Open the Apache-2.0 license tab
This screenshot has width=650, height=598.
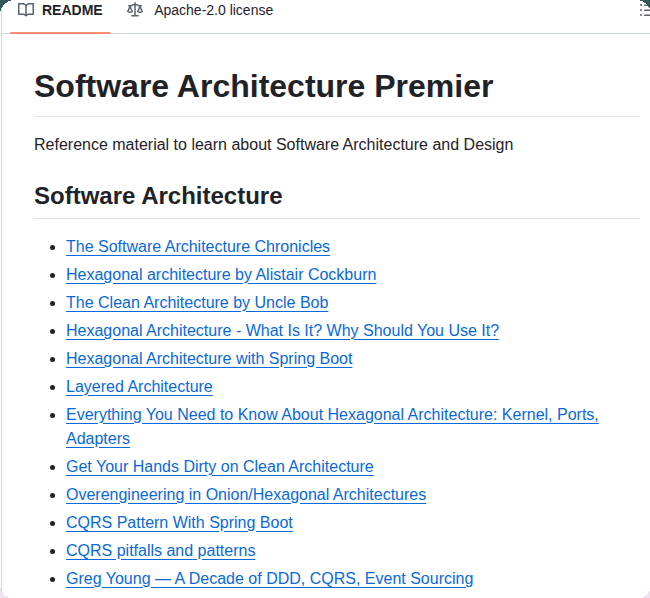point(200,10)
